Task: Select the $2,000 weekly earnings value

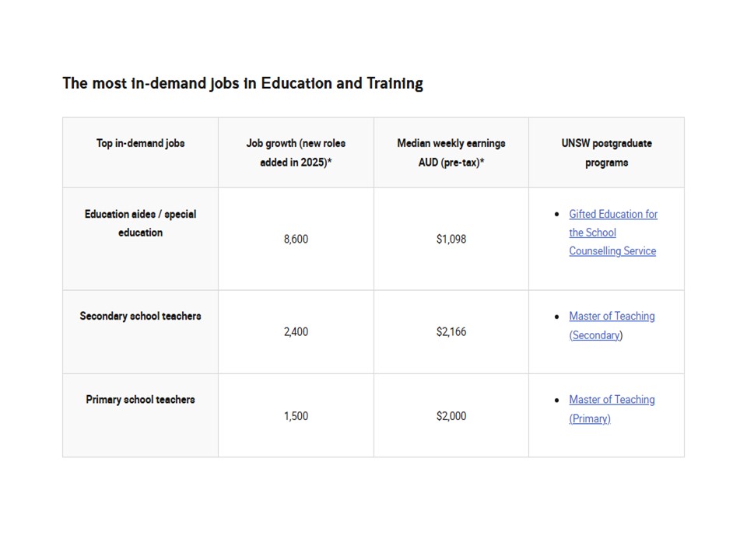Action: click(x=451, y=416)
